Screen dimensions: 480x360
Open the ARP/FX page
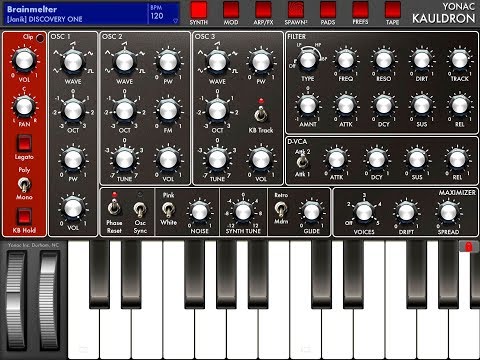point(263,10)
